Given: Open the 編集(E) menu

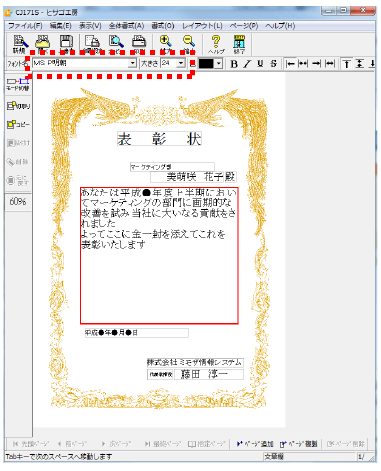Looking at the screenshot, I should [60, 26].
